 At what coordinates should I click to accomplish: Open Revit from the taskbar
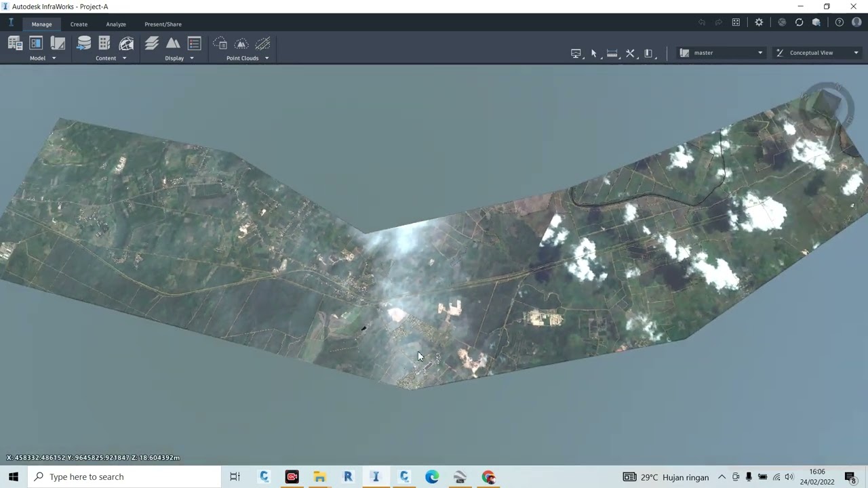coord(348,476)
